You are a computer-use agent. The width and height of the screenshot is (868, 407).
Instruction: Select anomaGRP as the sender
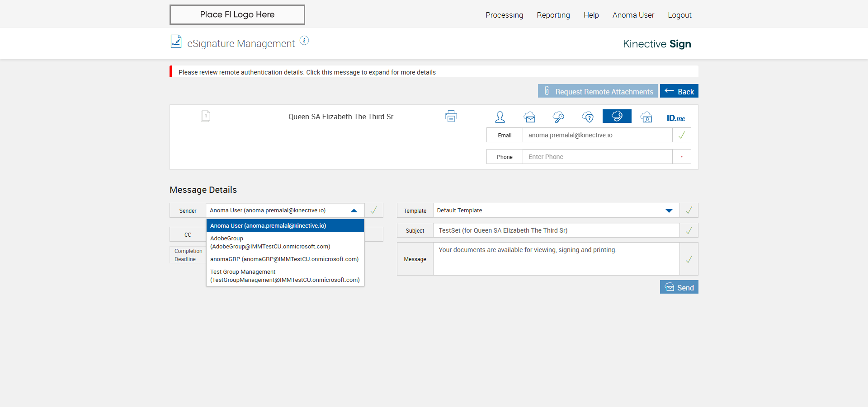pyautogui.click(x=285, y=259)
